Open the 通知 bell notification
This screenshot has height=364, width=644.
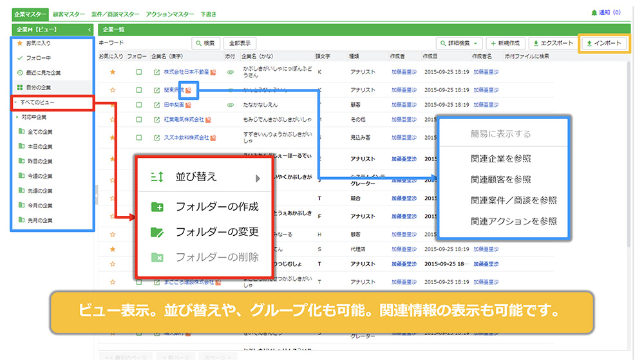(594, 12)
